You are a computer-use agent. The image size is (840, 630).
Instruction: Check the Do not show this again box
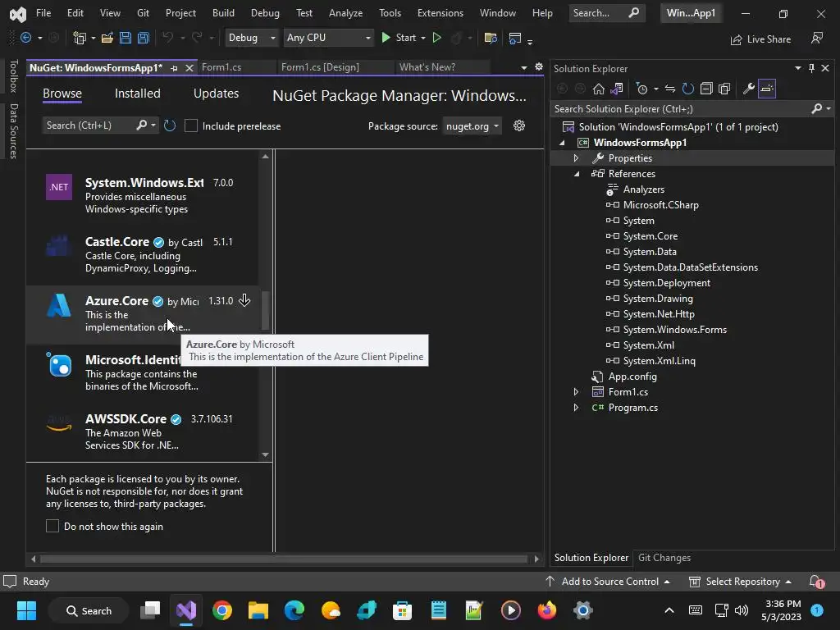coord(52,526)
